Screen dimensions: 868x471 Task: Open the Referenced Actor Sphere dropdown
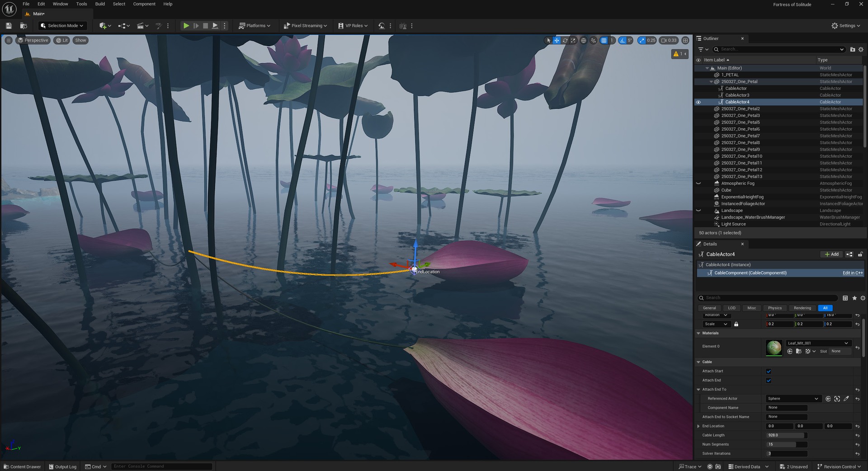pyautogui.click(x=793, y=399)
